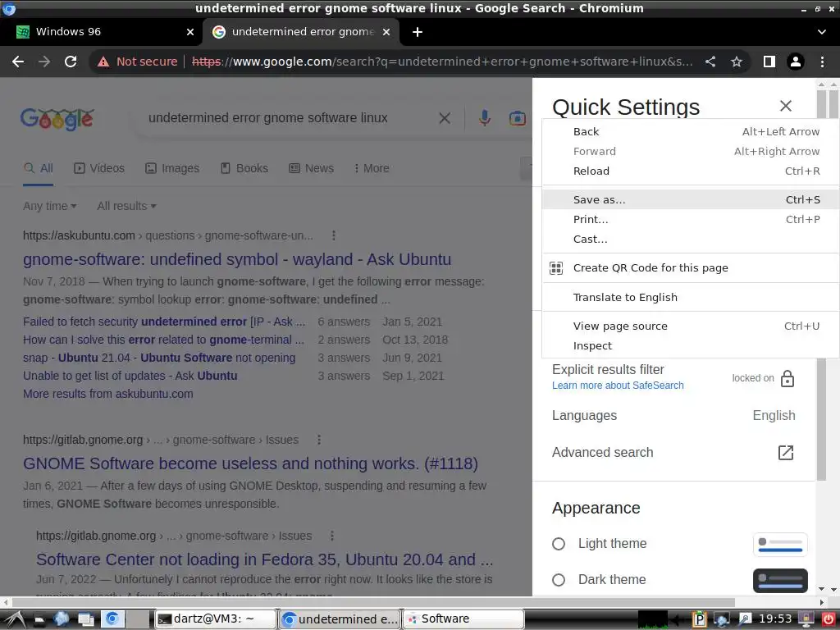Share this page via share icon
840x630 pixels.
coord(710,62)
